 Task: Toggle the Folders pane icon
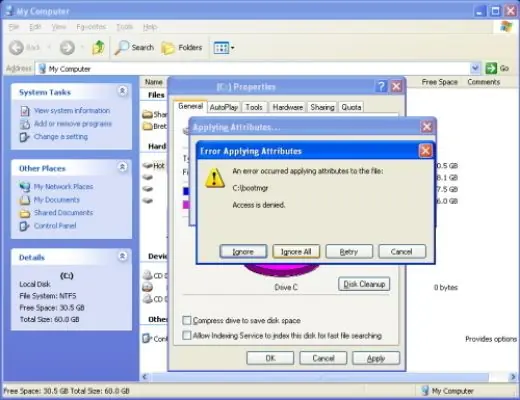168,48
